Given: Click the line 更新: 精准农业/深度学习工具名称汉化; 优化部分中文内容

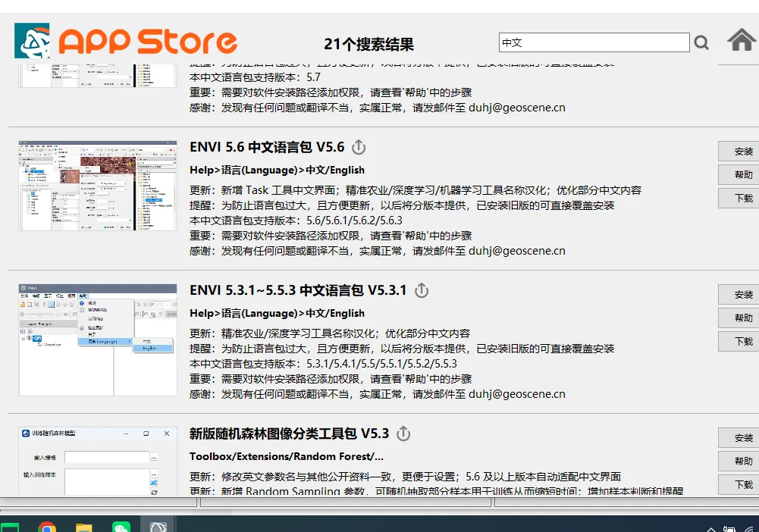Looking at the screenshot, I should click(x=330, y=333).
